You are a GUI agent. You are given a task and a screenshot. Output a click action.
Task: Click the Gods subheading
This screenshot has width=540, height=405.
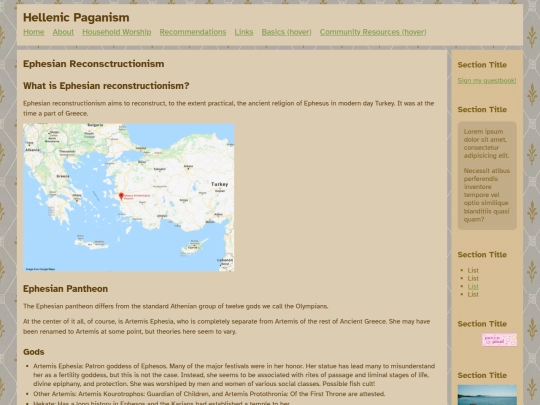(x=33, y=352)
